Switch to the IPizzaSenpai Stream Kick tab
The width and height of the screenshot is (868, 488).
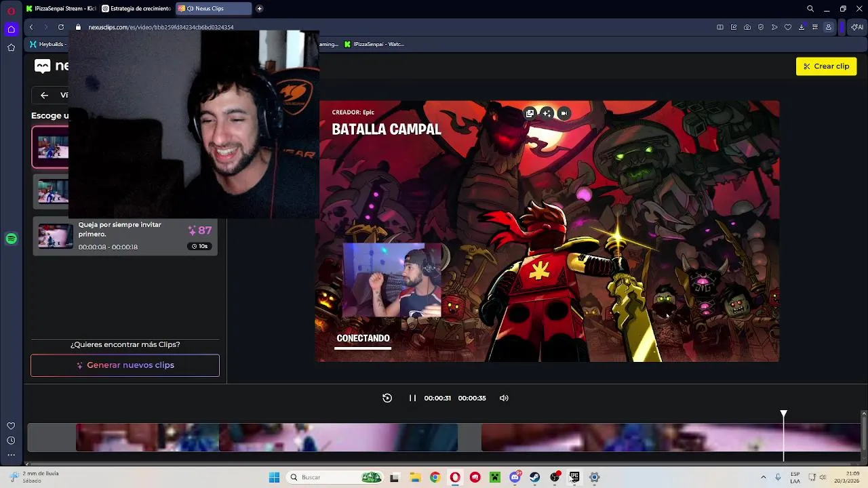[x=60, y=9]
